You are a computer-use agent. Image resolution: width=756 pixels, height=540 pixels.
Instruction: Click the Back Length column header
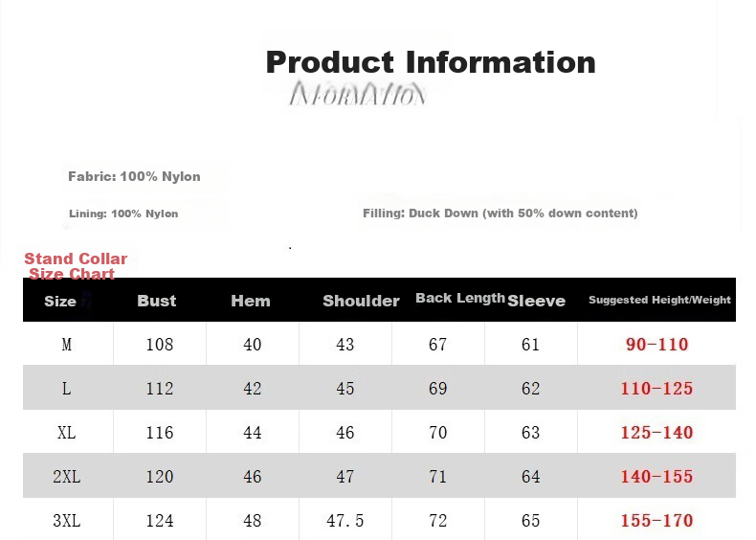[460, 298]
